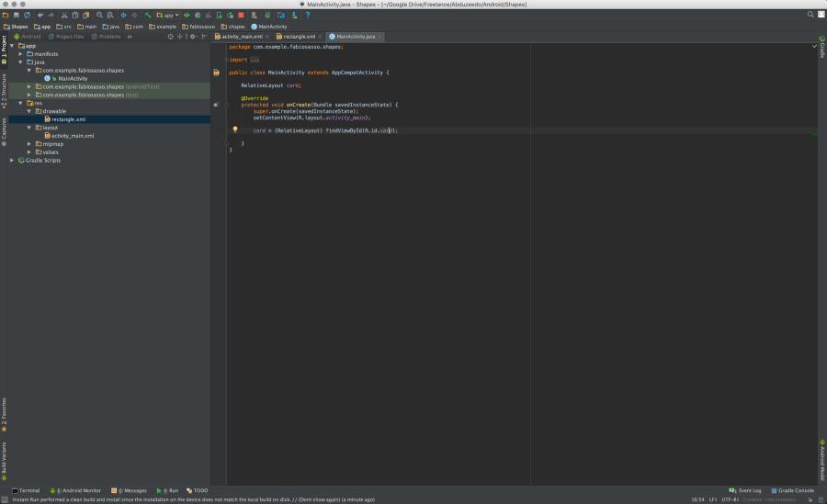
Task: Click the yellow intention lightbulb in editor
Action: [235, 129]
